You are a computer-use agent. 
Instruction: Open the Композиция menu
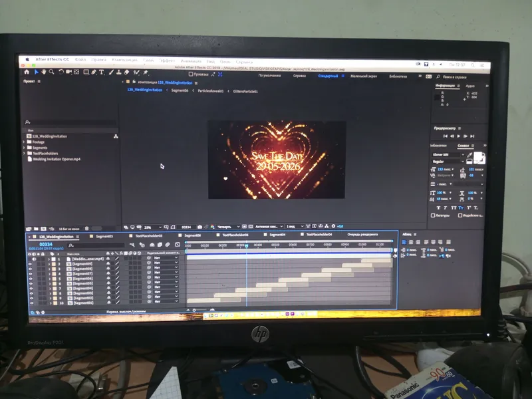pos(124,60)
